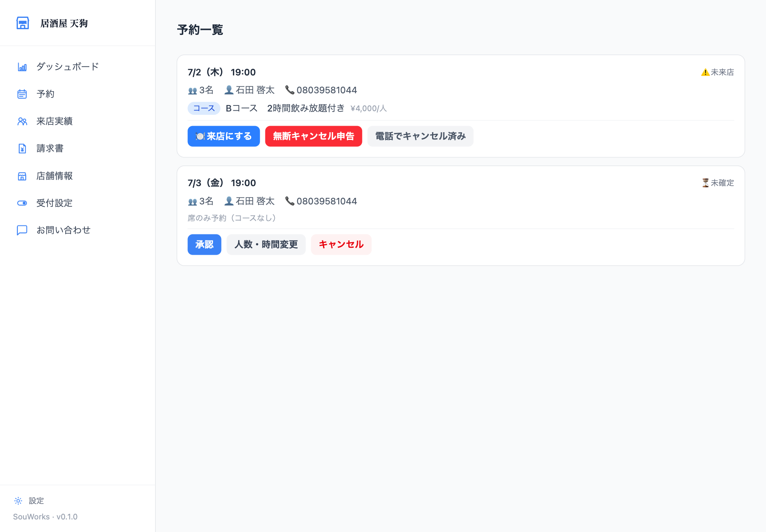The height and width of the screenshot is (532, 766).
Task: Click the 未来店 status label
Action: [723, 72]
